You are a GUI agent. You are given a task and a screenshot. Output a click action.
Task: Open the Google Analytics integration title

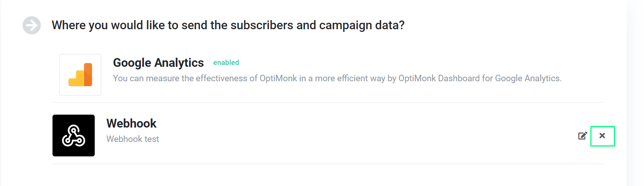(x=158, y=63)
